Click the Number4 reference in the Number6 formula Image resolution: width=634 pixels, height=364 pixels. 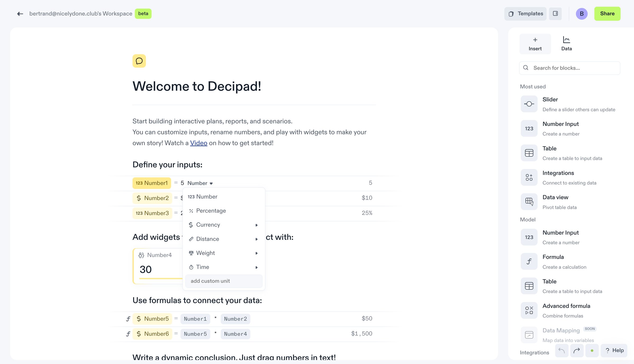(x=235, y=334)
